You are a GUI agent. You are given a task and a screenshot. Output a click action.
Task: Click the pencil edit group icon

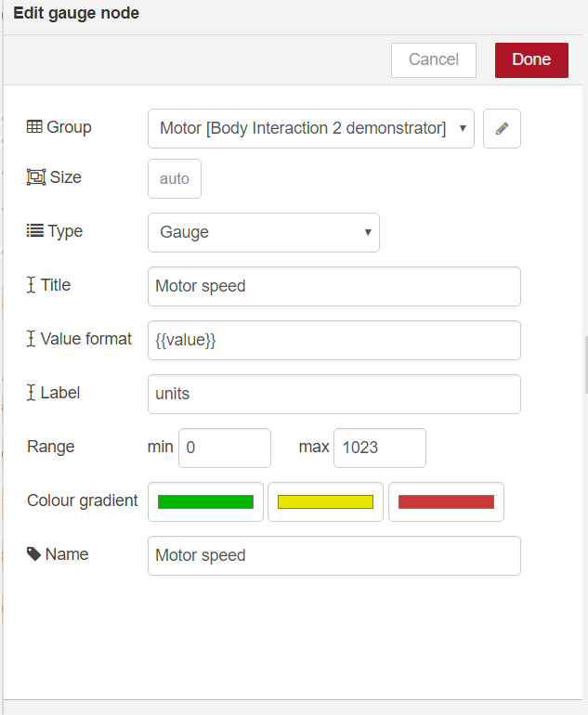click(x=502, y=129)
